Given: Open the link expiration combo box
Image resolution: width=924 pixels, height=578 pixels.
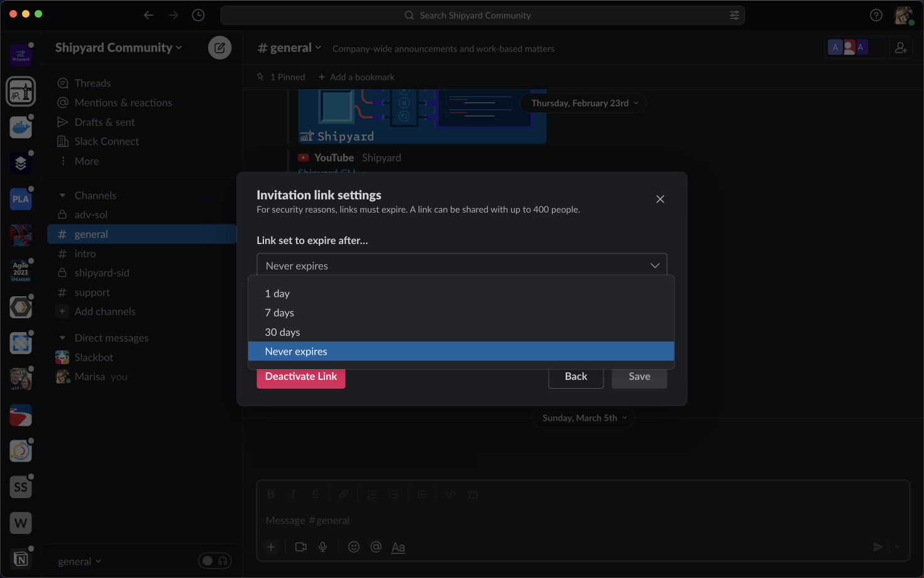Looking at the screenshot, I should tap(461, 265).
